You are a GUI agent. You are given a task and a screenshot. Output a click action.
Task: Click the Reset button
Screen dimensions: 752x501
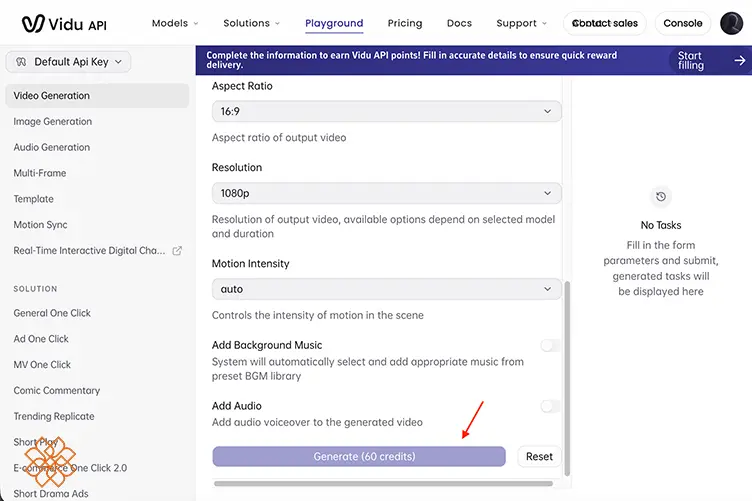[x=539, y=456]
